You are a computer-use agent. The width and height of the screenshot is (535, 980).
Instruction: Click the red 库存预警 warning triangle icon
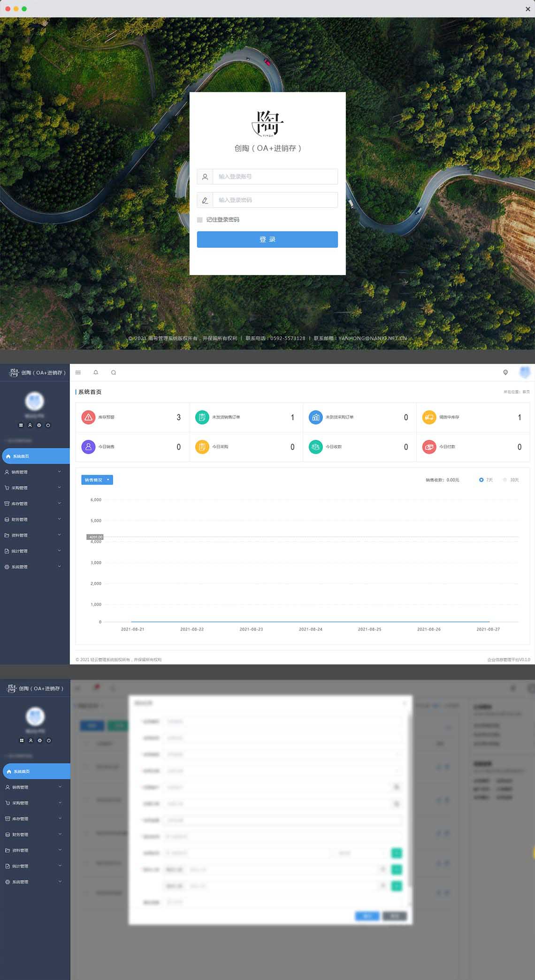pyautogui.click(x=88, y=417)
